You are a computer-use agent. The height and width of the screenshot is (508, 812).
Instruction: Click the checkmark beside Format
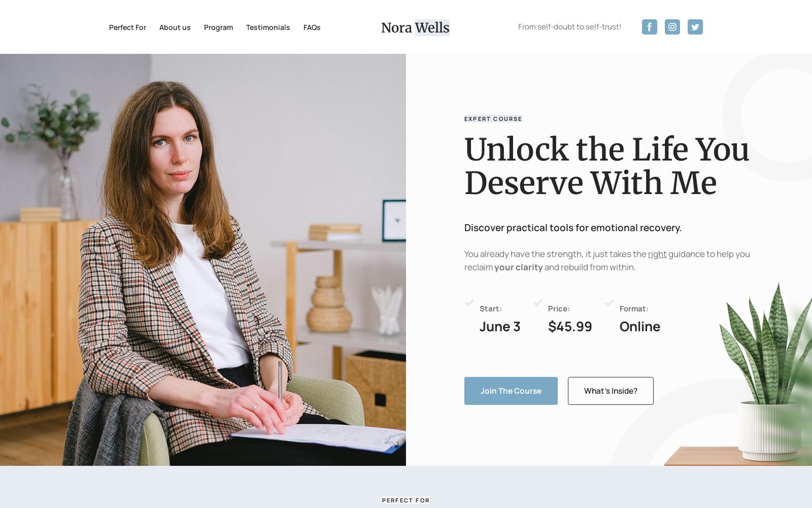610,303
